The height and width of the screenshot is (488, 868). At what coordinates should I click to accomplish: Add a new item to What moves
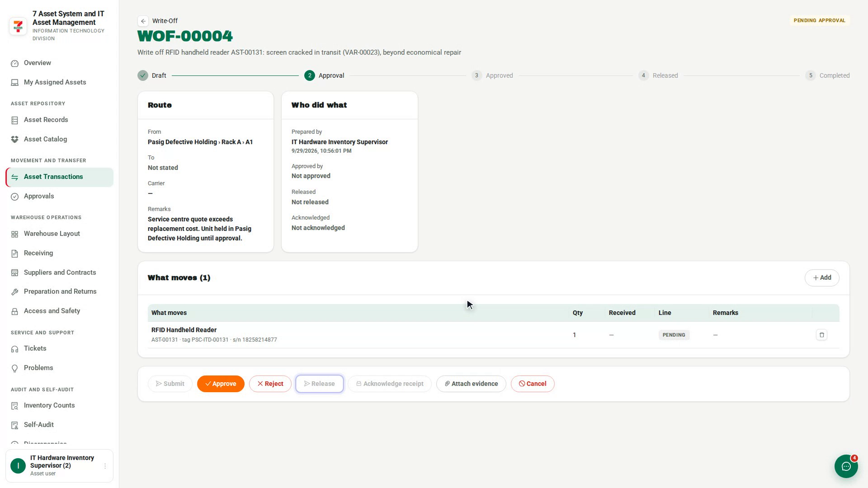tap(822, 277)
